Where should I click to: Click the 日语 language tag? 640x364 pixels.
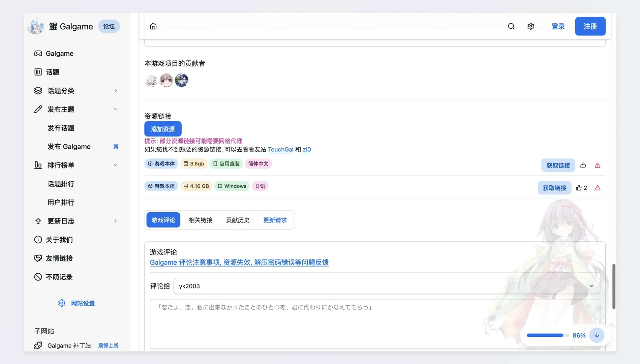pos(260,186)
